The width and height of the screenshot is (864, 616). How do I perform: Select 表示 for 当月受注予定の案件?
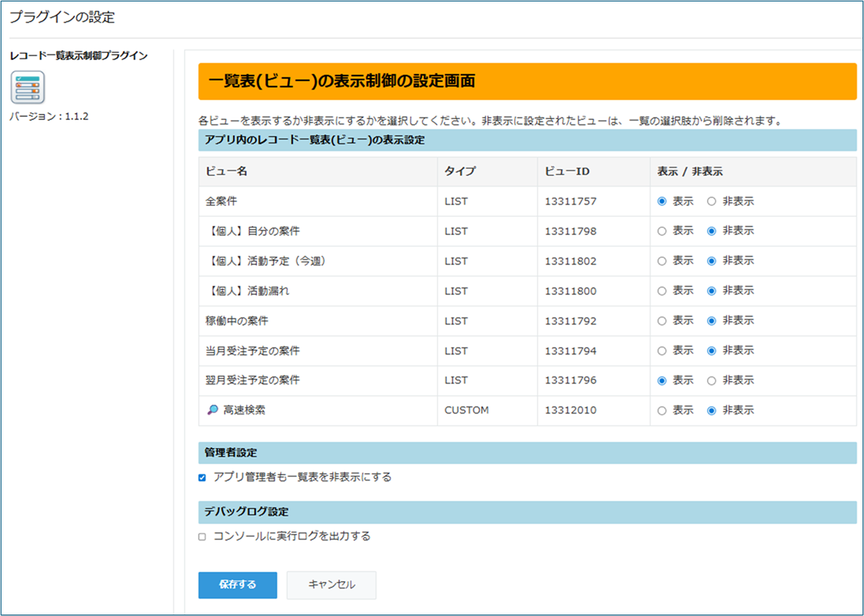point(662,351)
